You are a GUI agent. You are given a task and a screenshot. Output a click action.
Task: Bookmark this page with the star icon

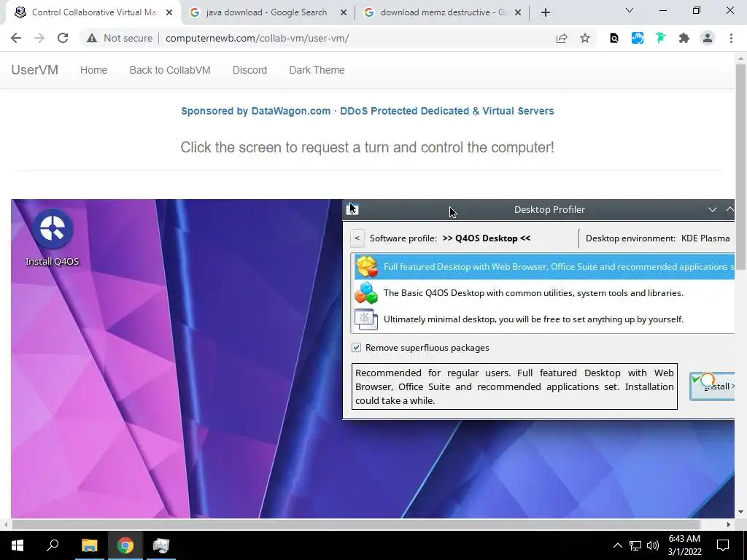point(585,38)
